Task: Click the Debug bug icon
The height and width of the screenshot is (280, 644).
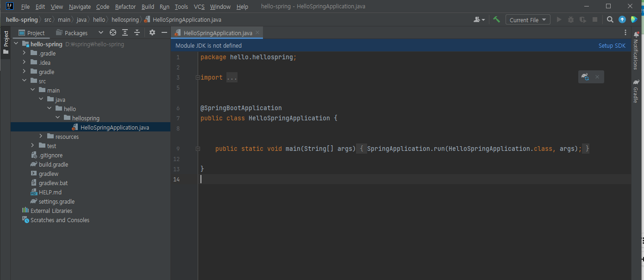Action: click(571, 20)
